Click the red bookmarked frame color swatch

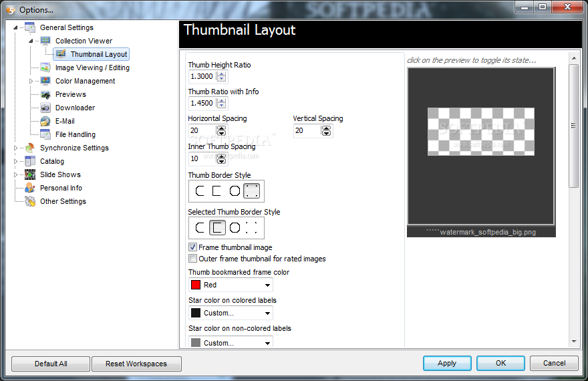tap(196, 285)
